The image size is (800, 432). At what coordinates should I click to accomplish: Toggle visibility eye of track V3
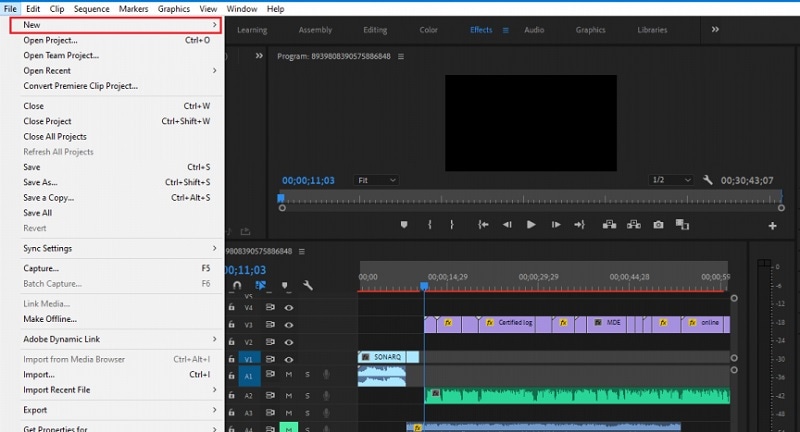(289, 325)
